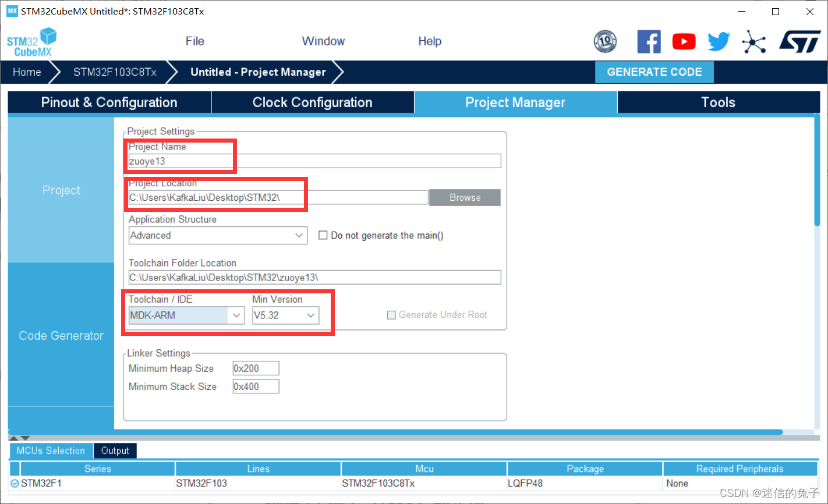Minimize the STM32CubeMX window
The height and width of the screenshot is (504, 828).
[742, 11]
